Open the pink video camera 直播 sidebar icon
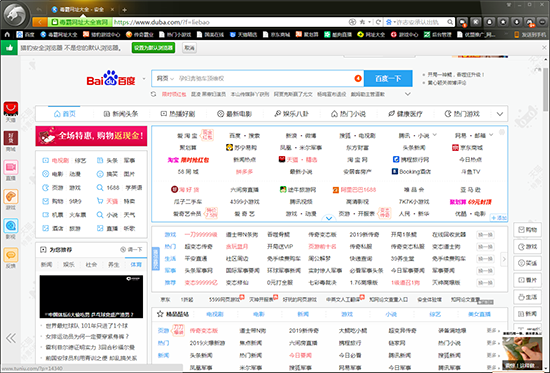 pyautogui.click(x=11, y=167)
